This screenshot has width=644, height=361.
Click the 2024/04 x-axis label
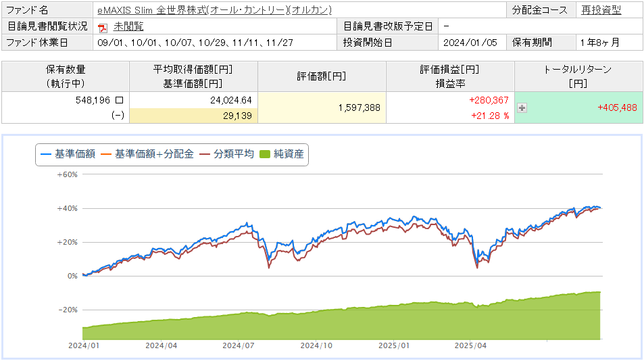pos(161,346)
